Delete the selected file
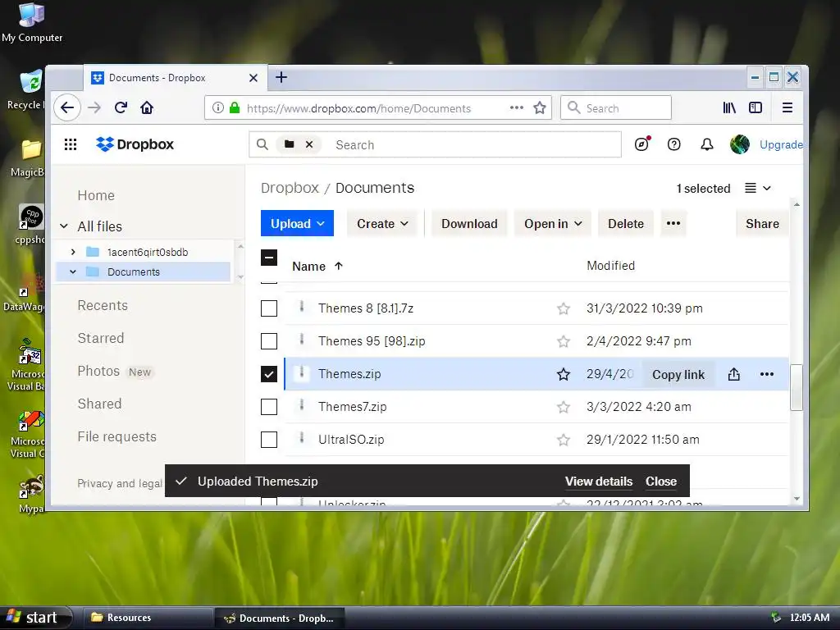The image size is (840, 630). (626, 223)
